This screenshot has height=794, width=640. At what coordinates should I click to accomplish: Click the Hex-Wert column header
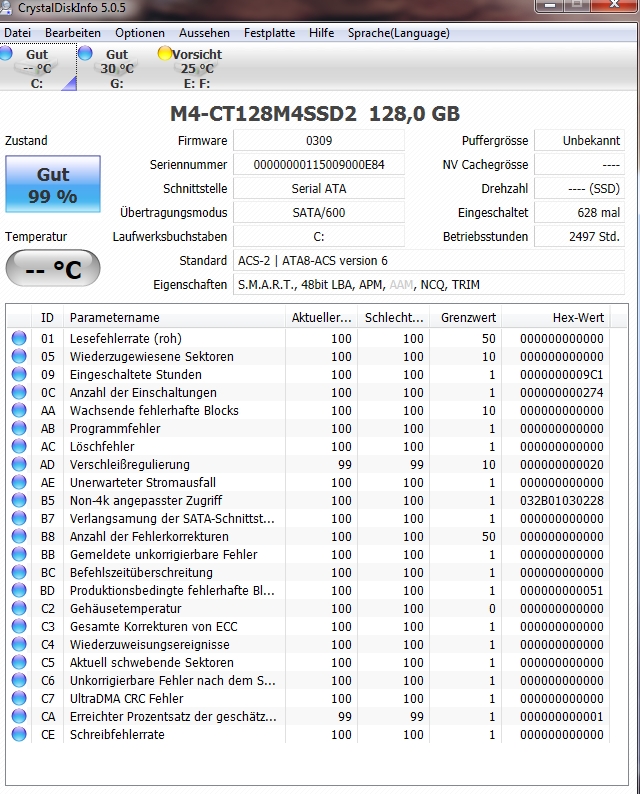555,317
